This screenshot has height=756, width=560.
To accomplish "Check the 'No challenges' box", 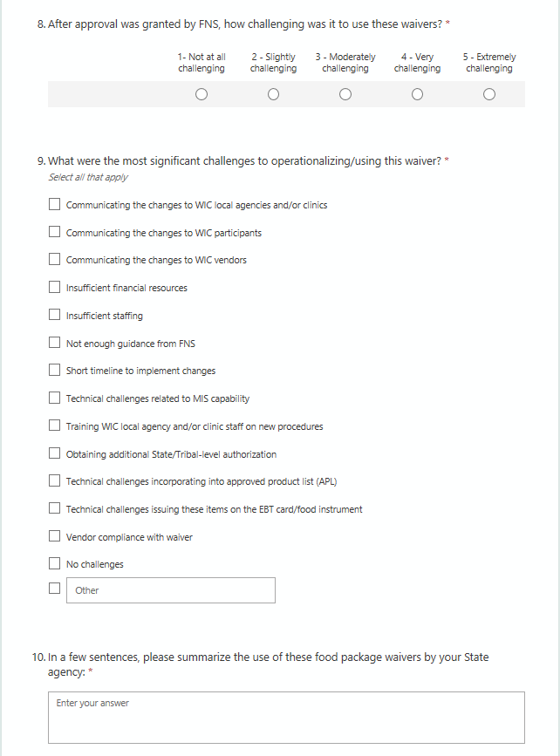I will coord(54,564).
